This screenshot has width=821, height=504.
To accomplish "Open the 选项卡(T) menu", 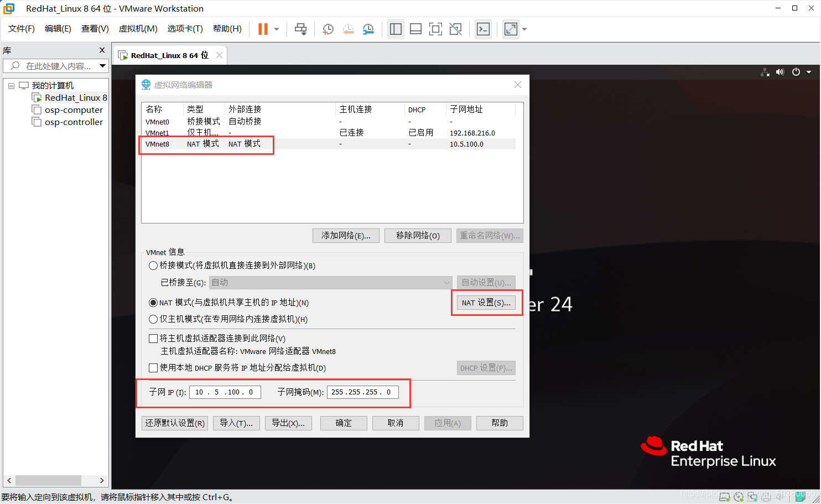I will click(x=185, y=29).
